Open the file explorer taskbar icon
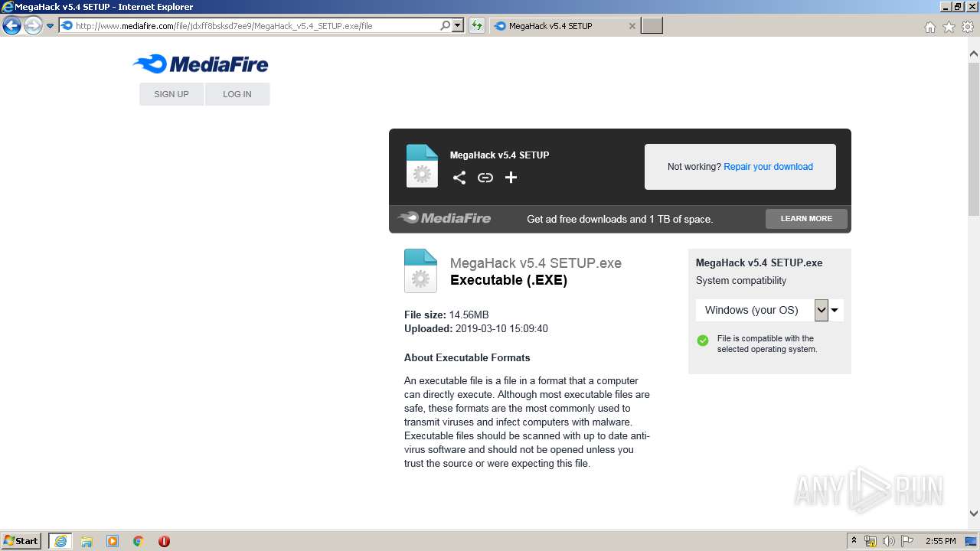This screenshot has height=551, width=980. point(87,541)
